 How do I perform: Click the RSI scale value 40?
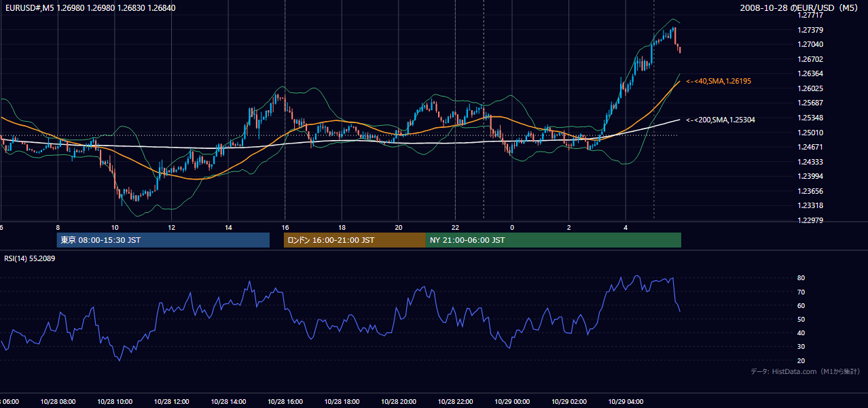[801, 333]
